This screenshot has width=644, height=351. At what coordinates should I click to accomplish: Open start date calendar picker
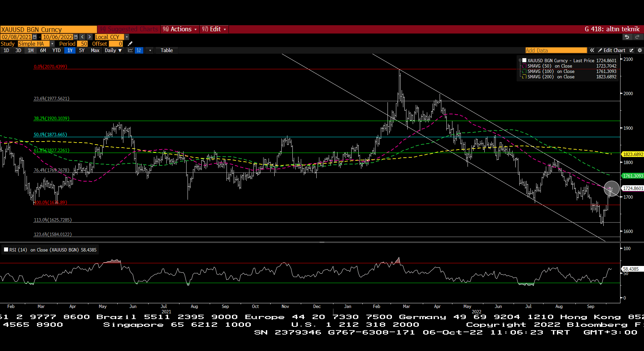[x=35, y=37]
